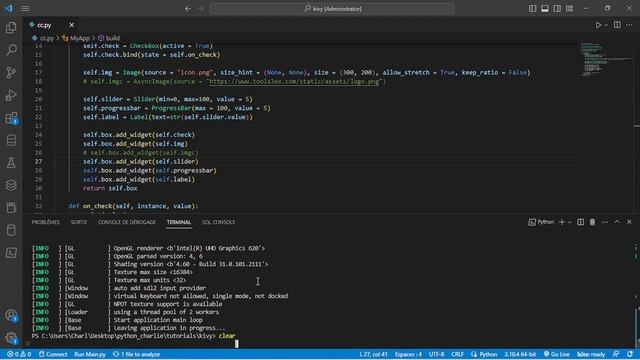Open the Search view in activity bar

pos(11,50)
